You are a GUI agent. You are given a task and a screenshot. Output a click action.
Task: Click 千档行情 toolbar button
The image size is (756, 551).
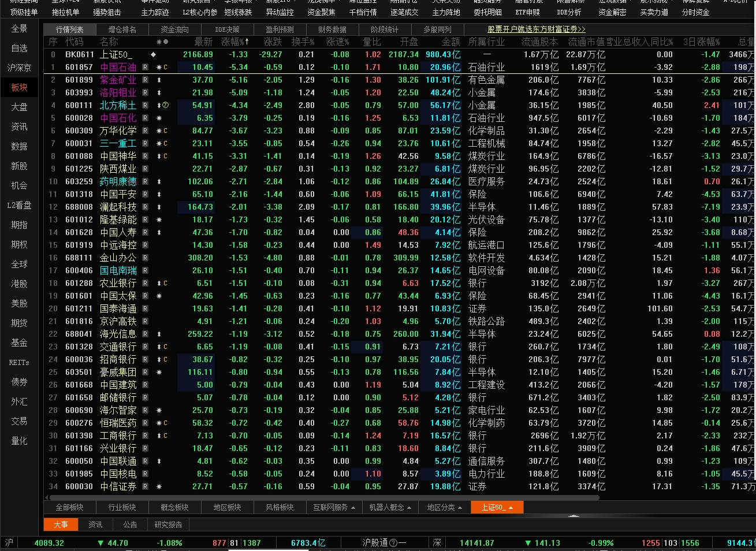pos(363,12)
